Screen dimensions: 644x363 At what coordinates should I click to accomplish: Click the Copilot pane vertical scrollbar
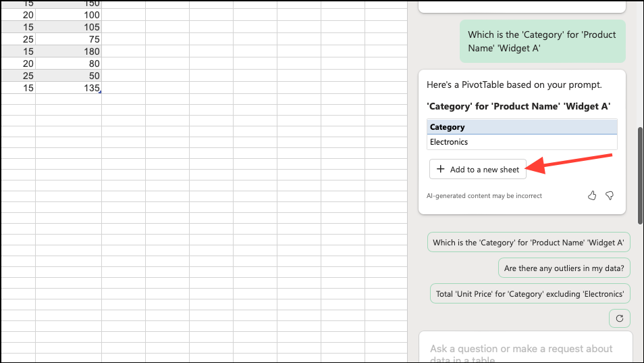[640, 176]
